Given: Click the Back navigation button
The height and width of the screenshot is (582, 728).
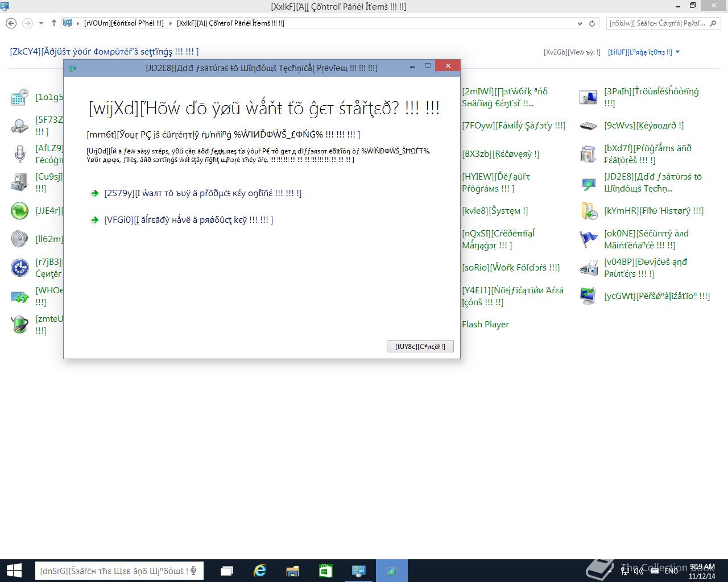Looking at the screenshot, I should pyautogui.click(x=11, y=23).
